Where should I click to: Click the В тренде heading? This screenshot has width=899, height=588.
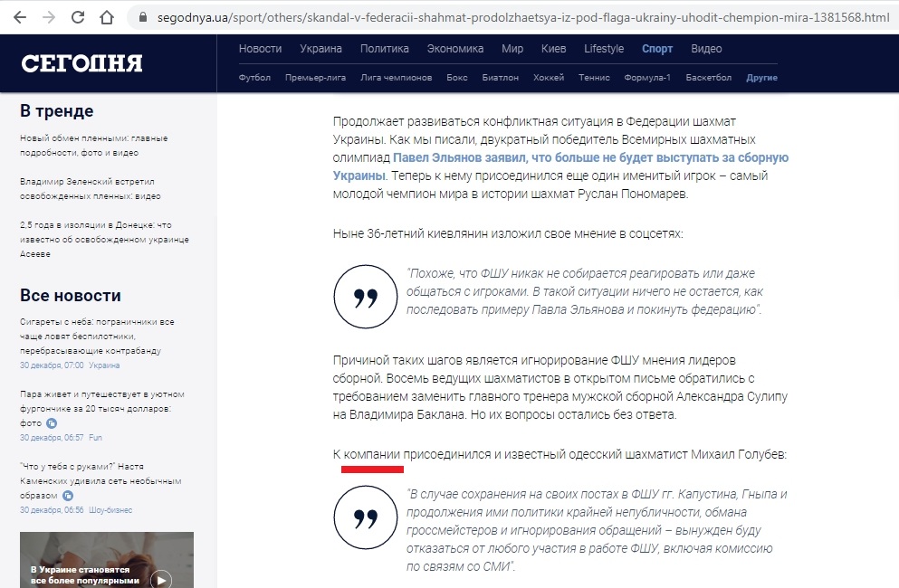[x=57, y=110]
